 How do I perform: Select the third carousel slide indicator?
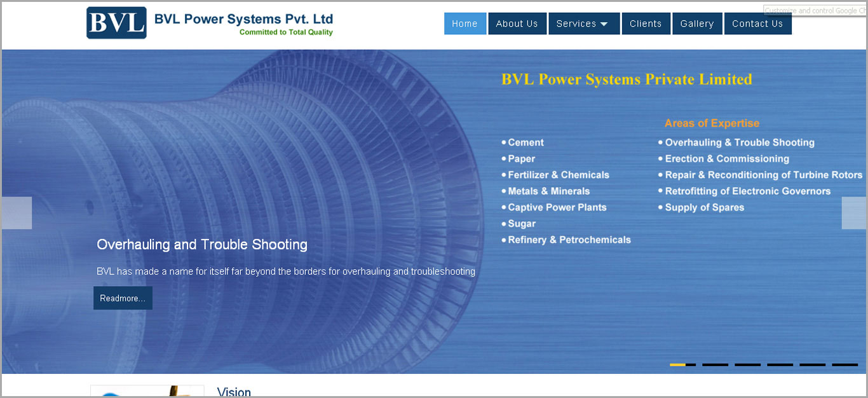click(747, 365)
